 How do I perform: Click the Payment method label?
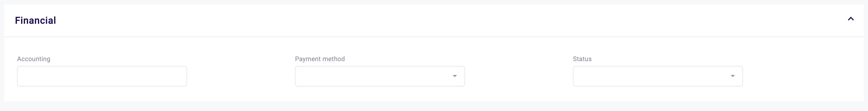[x=319, y=59]
